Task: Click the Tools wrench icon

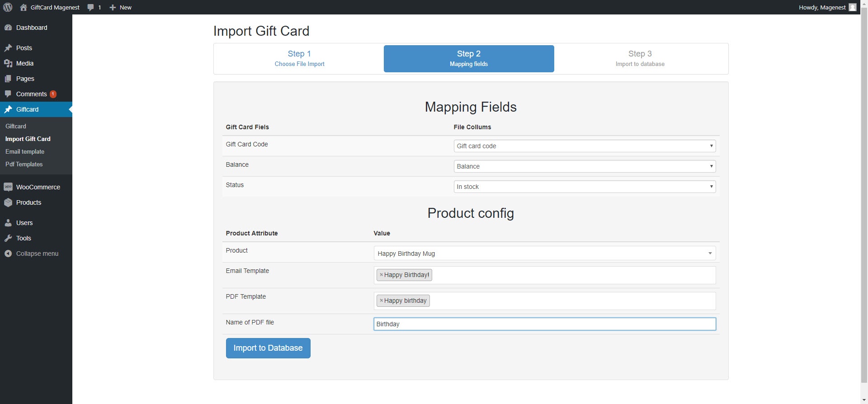Action: pyautogui.click(x=8, y=238)
